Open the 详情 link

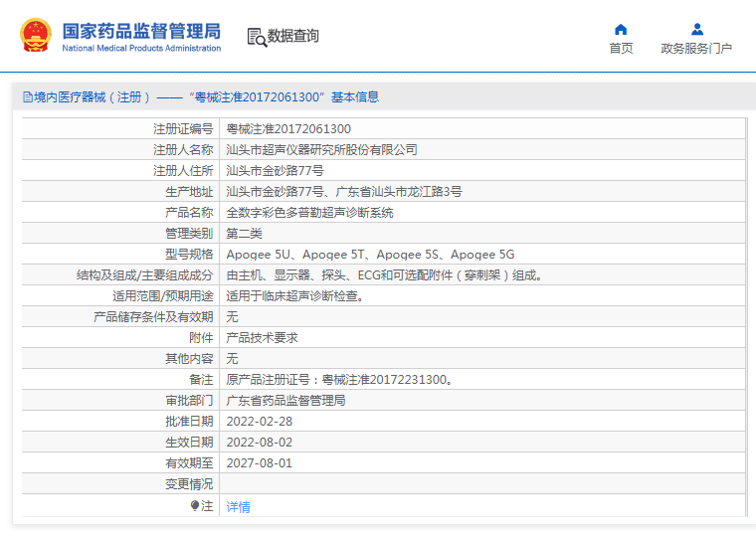coord(239,507)
